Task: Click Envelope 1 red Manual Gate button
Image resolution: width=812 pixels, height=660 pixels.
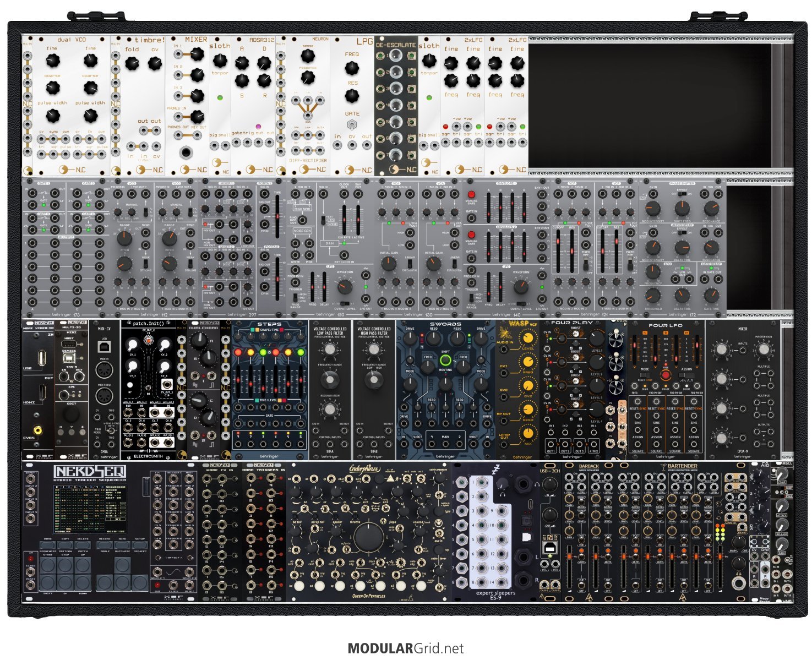Action: (471, 194)
